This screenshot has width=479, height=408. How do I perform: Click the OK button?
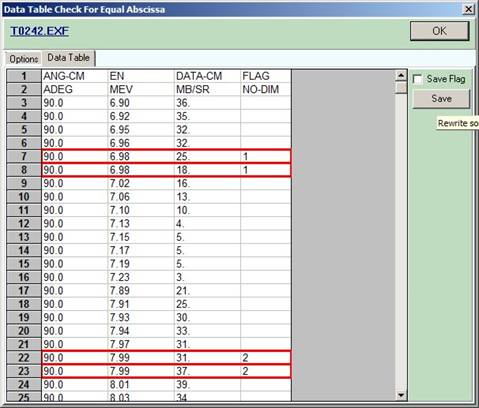click(439, 31)
